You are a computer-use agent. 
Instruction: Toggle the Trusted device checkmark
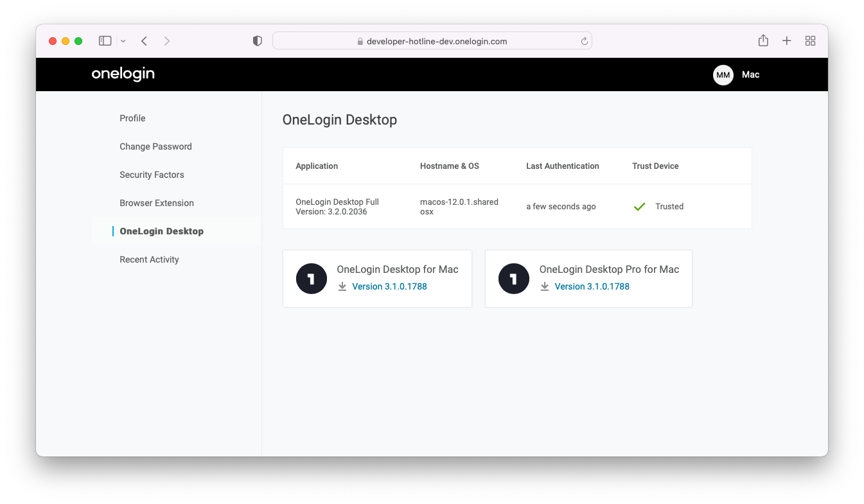639,207
